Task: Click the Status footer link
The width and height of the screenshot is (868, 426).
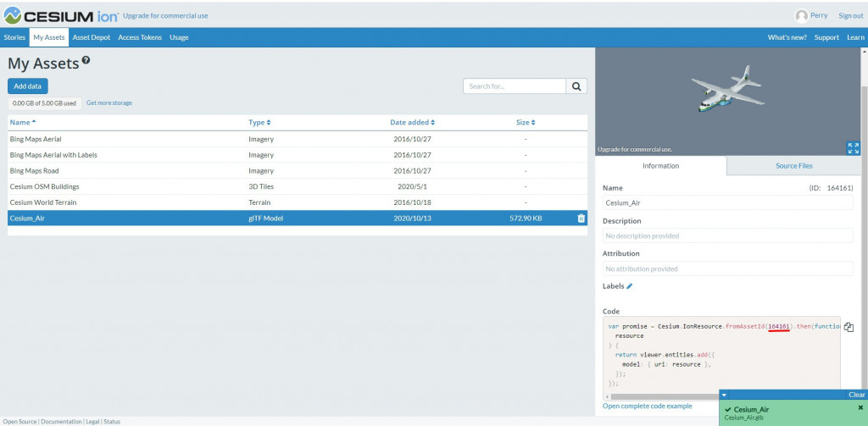Action: pos(112,422)
